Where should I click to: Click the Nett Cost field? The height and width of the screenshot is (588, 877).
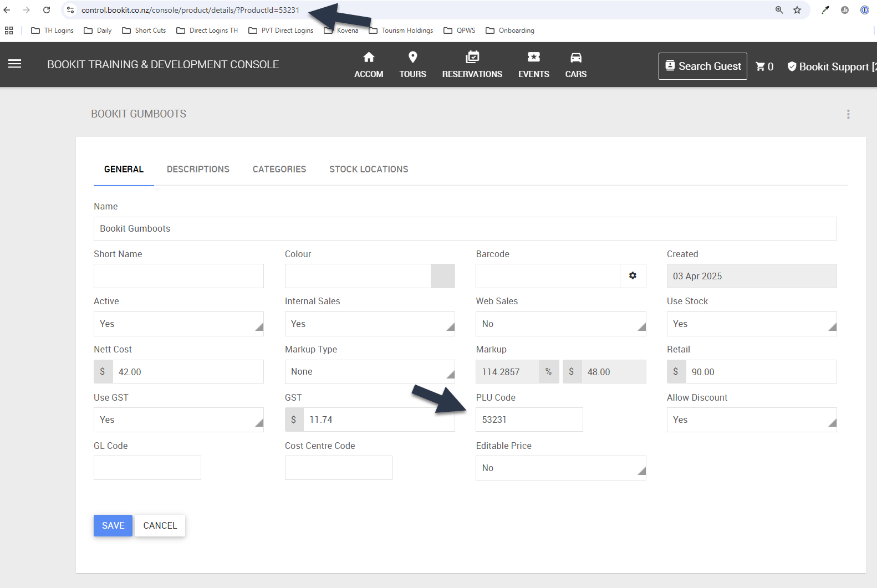point(187,372)
